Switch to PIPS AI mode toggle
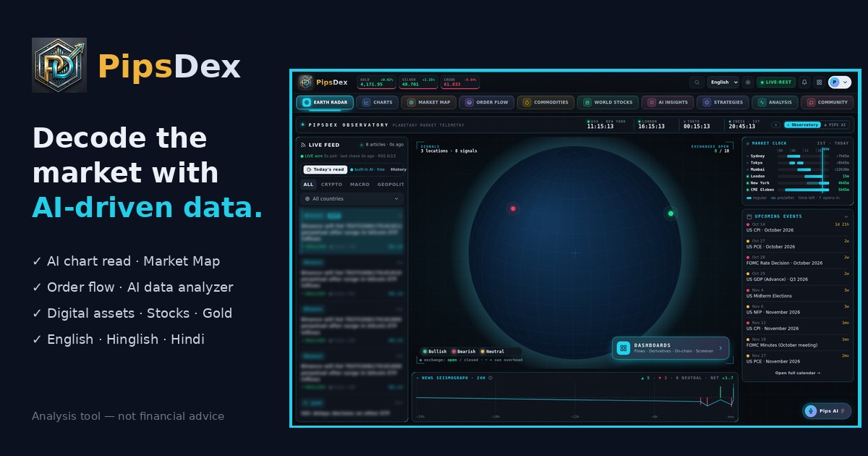The width and height of the screenshot is (868, 456). click(x=836, y=124)
